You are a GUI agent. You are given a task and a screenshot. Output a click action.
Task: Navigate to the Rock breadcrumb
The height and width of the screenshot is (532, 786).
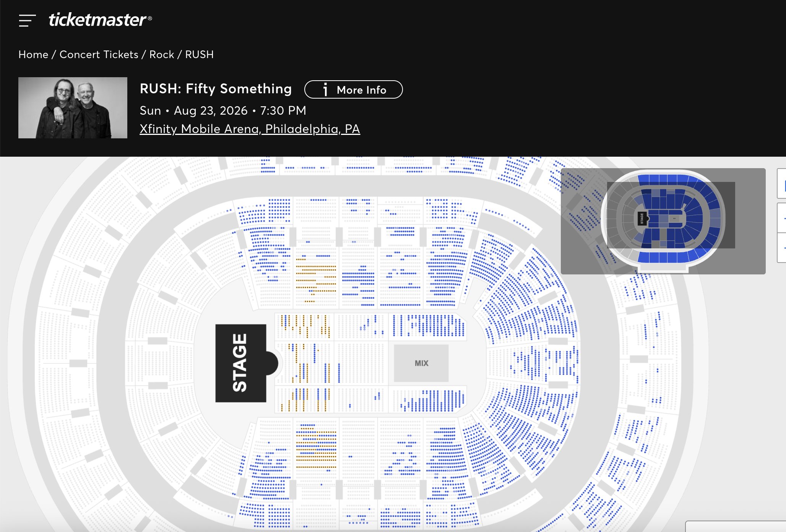162,55
